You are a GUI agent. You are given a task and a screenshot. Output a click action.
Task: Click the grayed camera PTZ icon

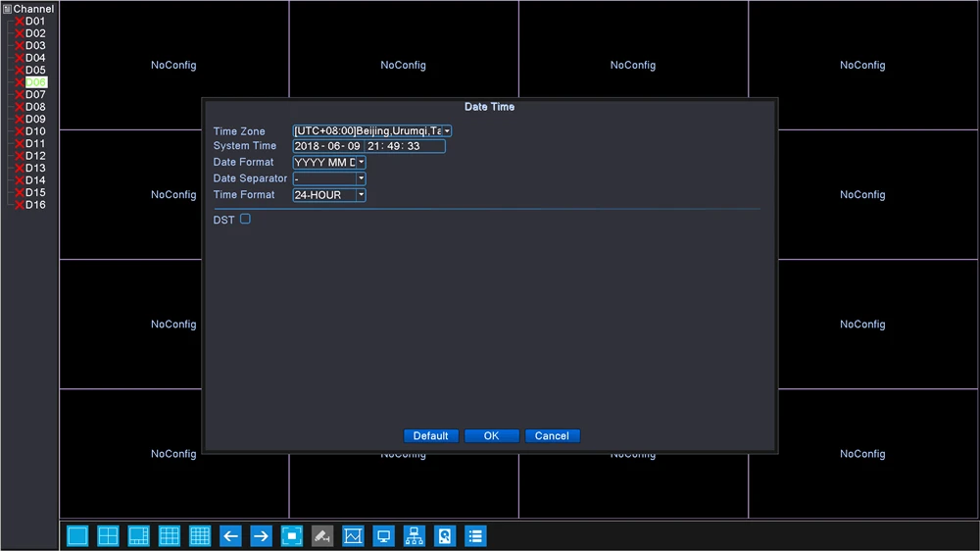[x=322, y=536]
